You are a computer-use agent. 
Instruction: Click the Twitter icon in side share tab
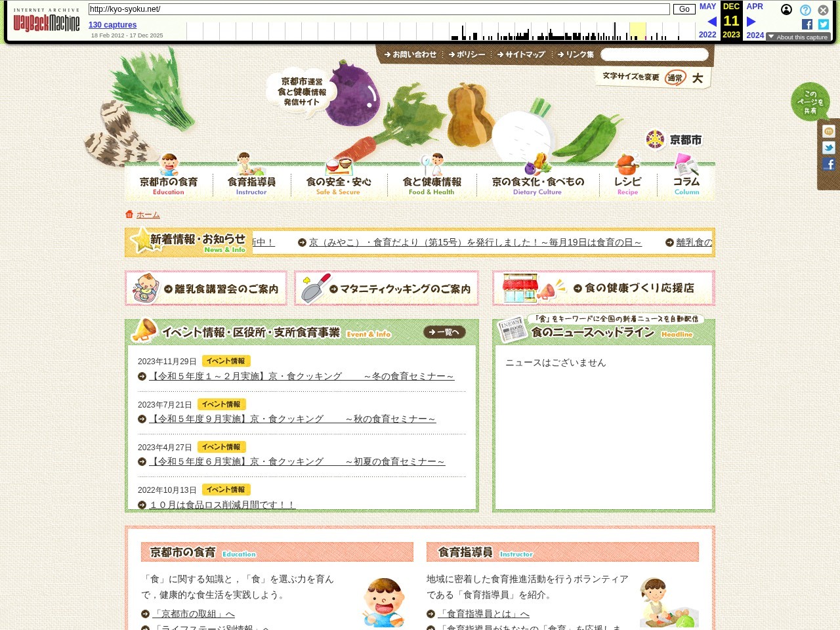(829, 148)
